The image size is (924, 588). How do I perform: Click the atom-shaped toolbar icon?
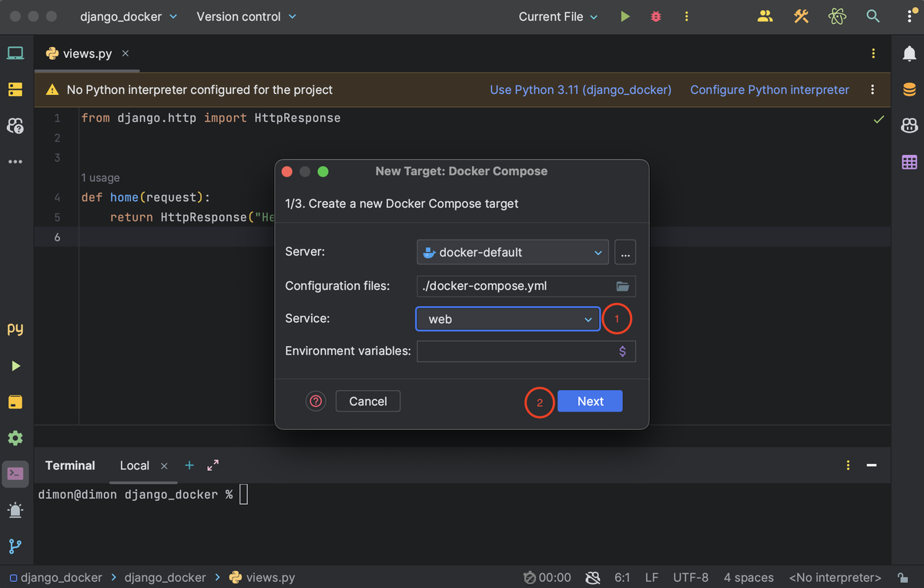[837, 16]
